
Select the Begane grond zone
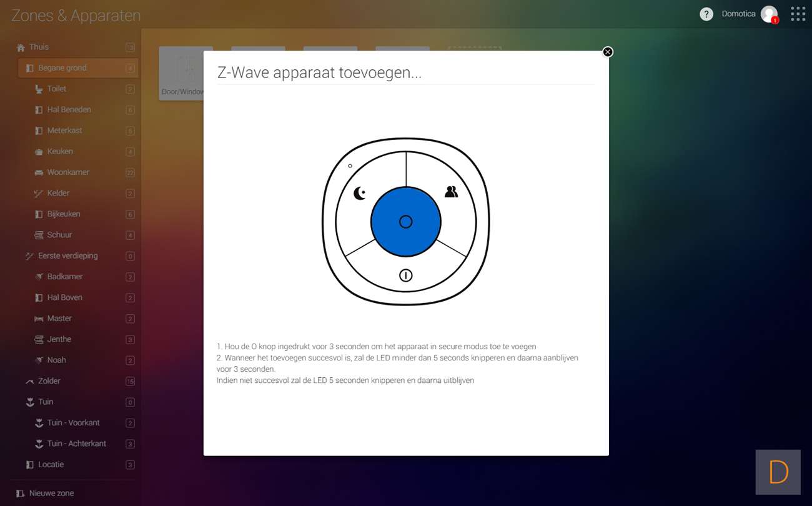[x=62, y=68]
